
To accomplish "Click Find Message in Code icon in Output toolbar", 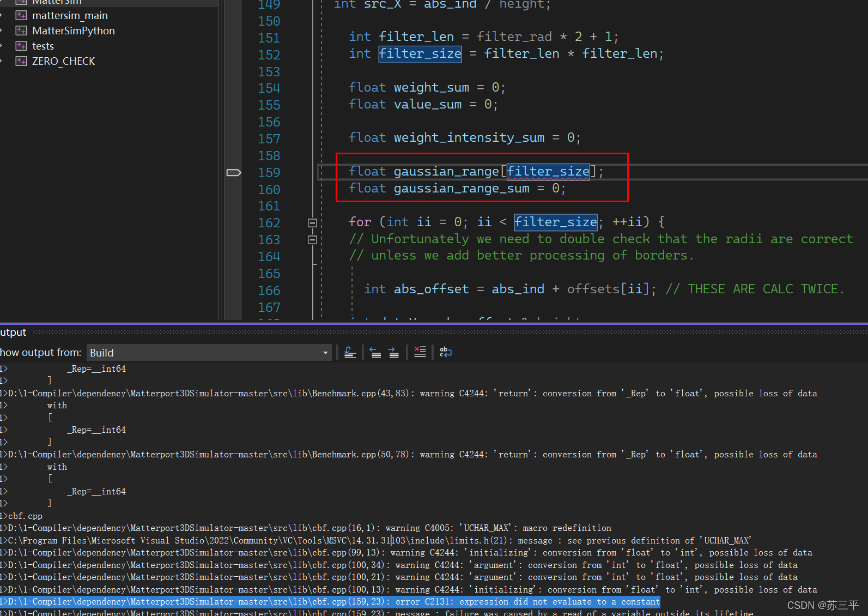I will point(350,352).
